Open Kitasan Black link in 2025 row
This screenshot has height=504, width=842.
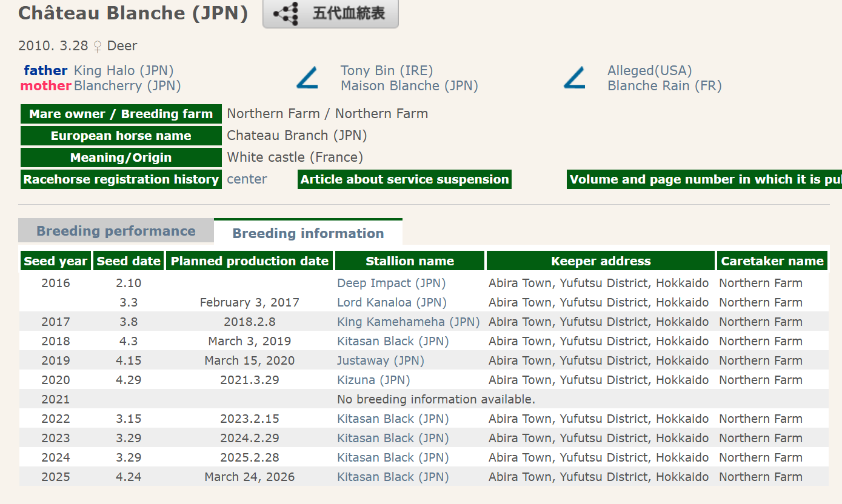[x=393, y=477]
